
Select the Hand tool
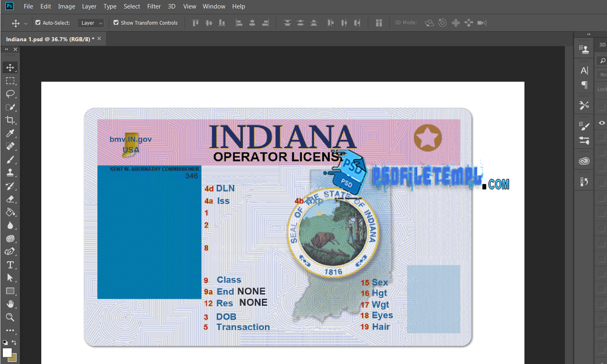tap(10, 304)
